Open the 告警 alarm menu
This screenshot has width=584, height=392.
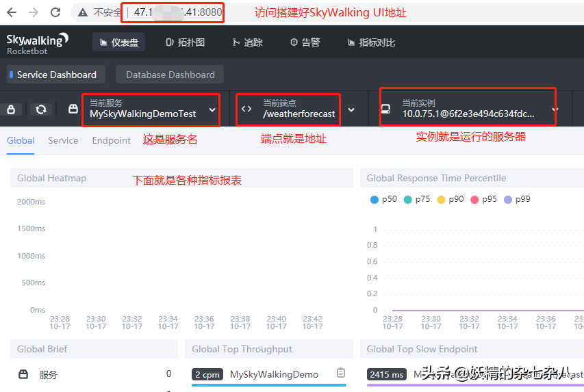pos(305,42)
